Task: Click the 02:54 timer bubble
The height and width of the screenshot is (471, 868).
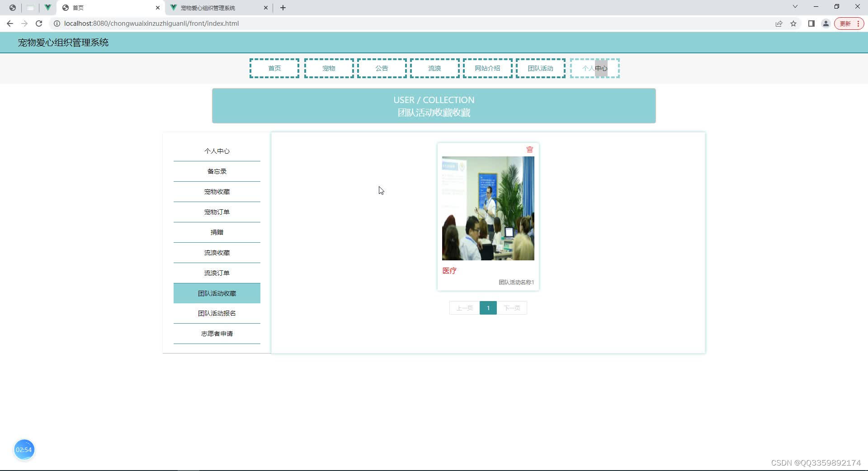Action: pos(24,450)
